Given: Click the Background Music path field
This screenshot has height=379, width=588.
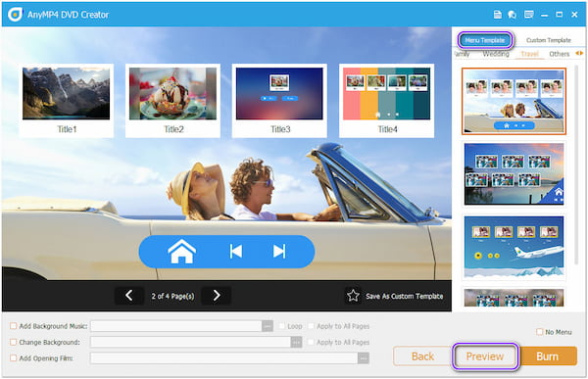Looking at the screenshot, I should [x=176, y=326].
